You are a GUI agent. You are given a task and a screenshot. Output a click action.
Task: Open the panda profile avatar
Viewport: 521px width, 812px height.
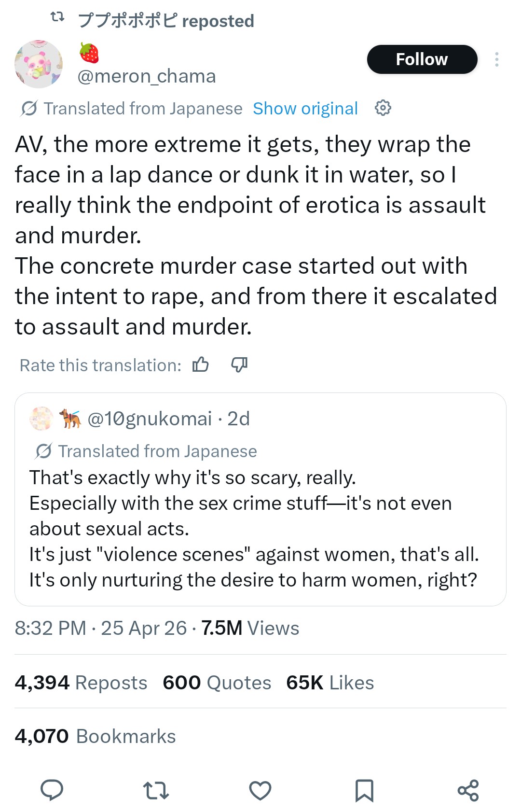(39, 64)
